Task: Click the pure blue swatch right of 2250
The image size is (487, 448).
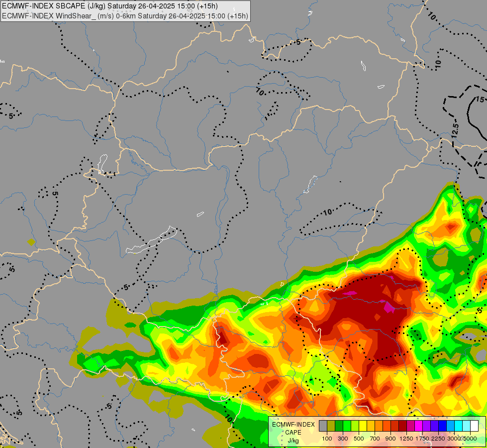Action: point(442,426)
